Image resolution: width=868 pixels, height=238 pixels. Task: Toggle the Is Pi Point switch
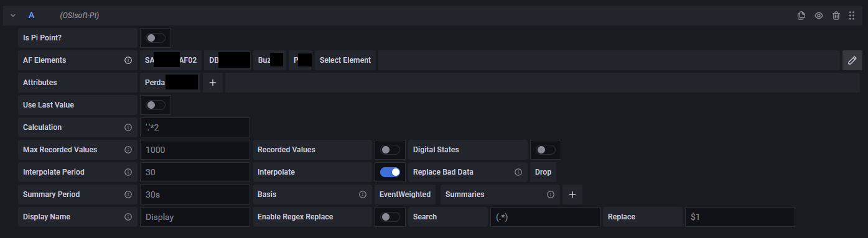click(156, 38)
